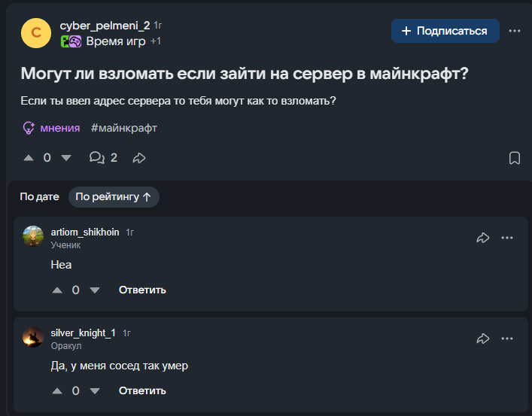532x416 pixels.
Task: Downvote silver_knight_1's answer
Action: (95, 391)
